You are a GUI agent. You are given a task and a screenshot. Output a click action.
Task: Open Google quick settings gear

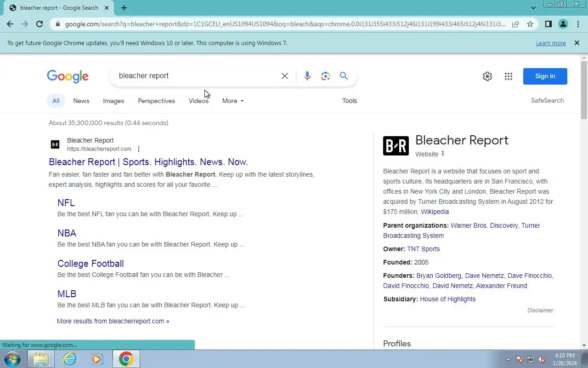(487, 76)
